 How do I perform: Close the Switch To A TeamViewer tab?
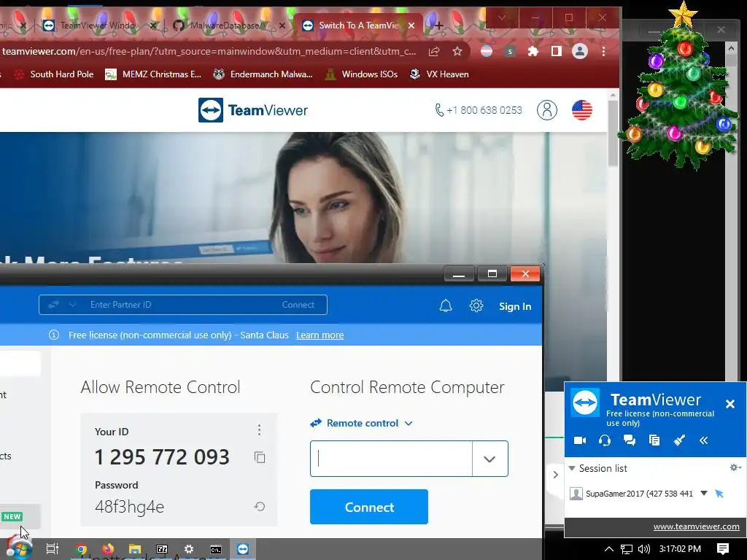(411, 26)
